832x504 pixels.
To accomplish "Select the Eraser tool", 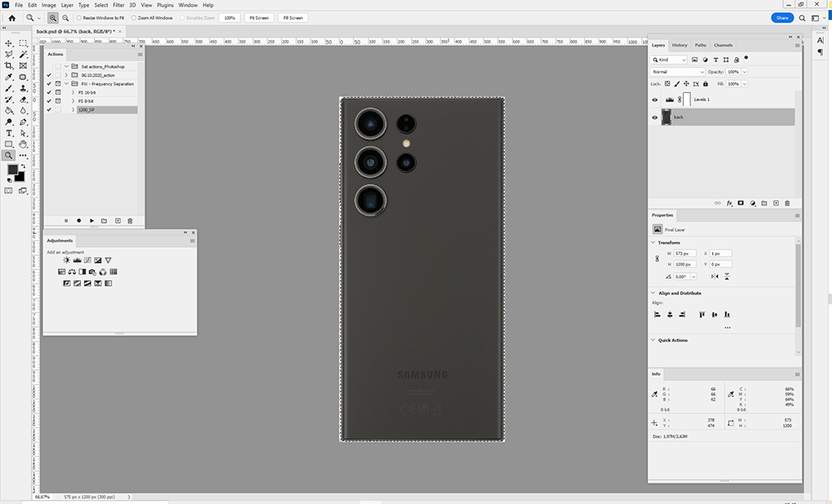I will click(22, 100).
